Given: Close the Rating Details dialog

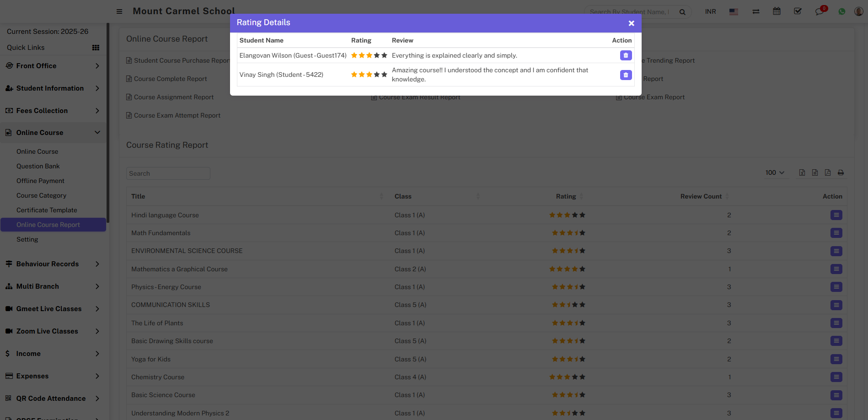Looking at the screenshot, I should [631, 23].
